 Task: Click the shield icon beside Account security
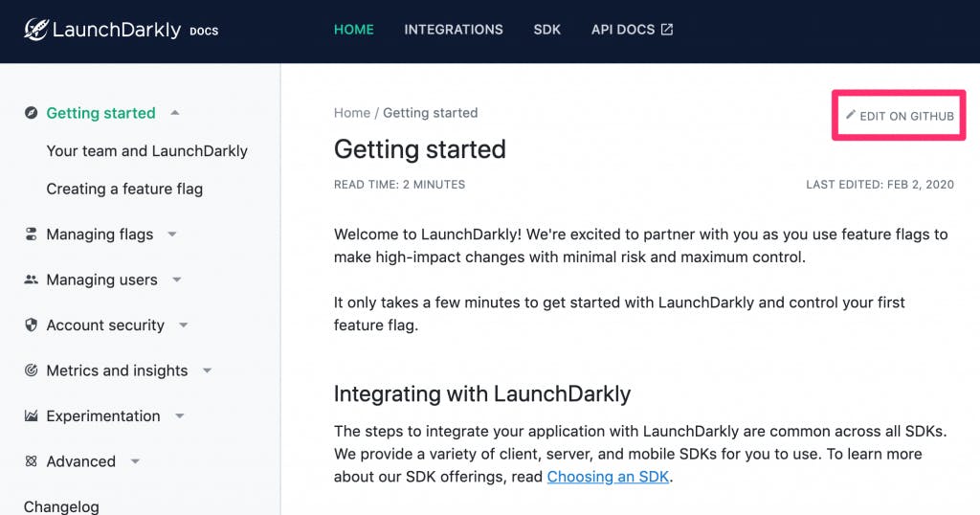(x=31, y=325)
